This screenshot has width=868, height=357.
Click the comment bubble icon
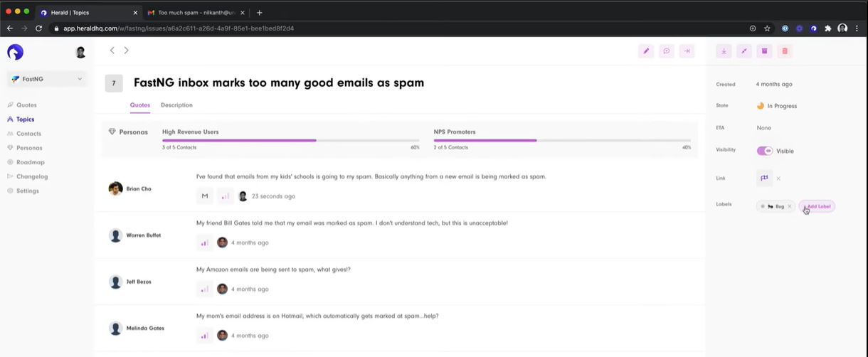[667, 51]
